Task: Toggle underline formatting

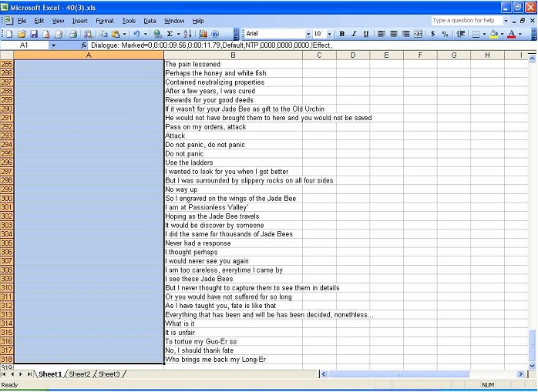Action: [x=366, y=34]
